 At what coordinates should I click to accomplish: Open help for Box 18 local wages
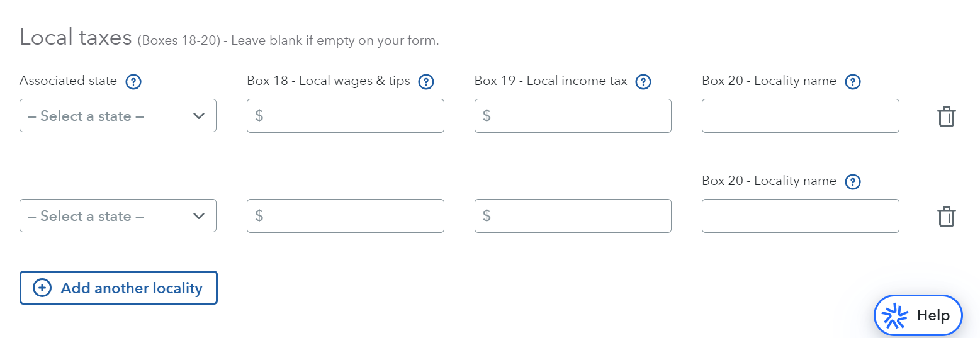click(x=426, y=82)
